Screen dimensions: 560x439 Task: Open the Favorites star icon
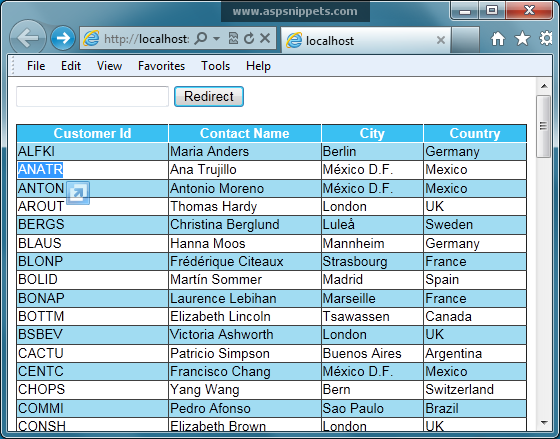pos(522,39)
